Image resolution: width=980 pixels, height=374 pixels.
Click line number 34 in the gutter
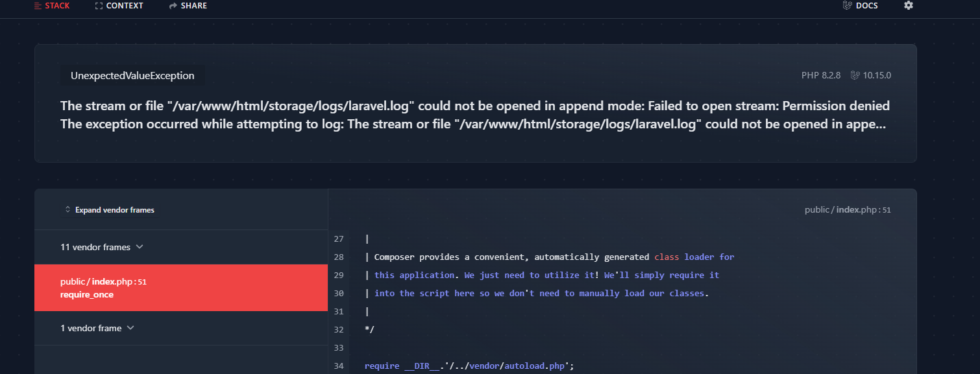tap(339, 366)
